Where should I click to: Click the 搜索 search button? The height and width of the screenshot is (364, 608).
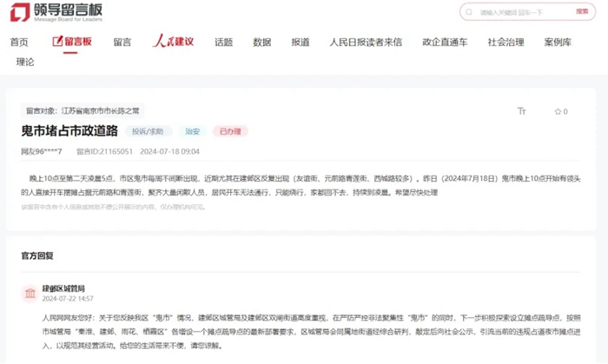pos(581,12)
